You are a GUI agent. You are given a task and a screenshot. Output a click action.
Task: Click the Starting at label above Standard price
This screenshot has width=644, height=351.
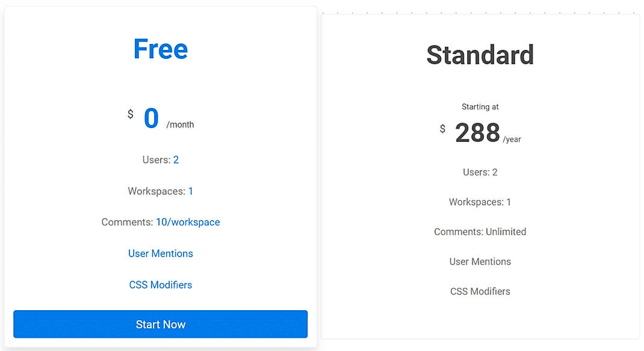coord(480,106)
